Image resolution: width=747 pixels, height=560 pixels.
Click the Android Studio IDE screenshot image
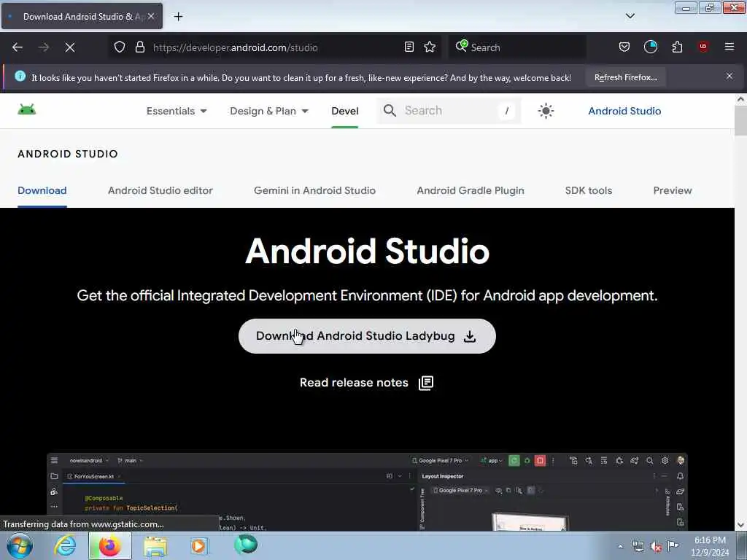(367, 492)
